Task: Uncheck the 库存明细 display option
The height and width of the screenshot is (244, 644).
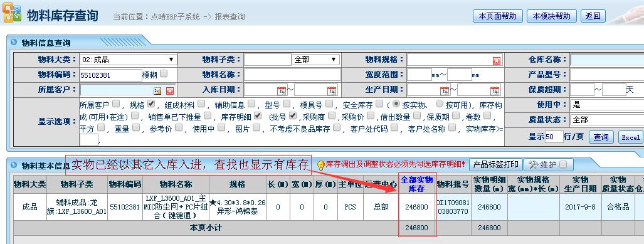Action: click(258, 115)
